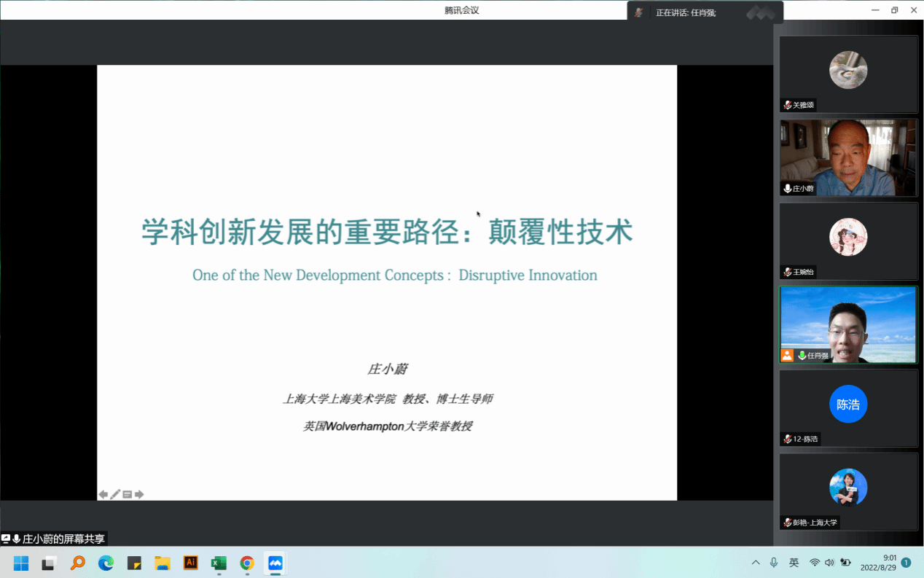This screenshot has width=924, height=578.
Task: Select 庄小蔚's video thumbnail in the participant list
Action: (x=848, y=157)
